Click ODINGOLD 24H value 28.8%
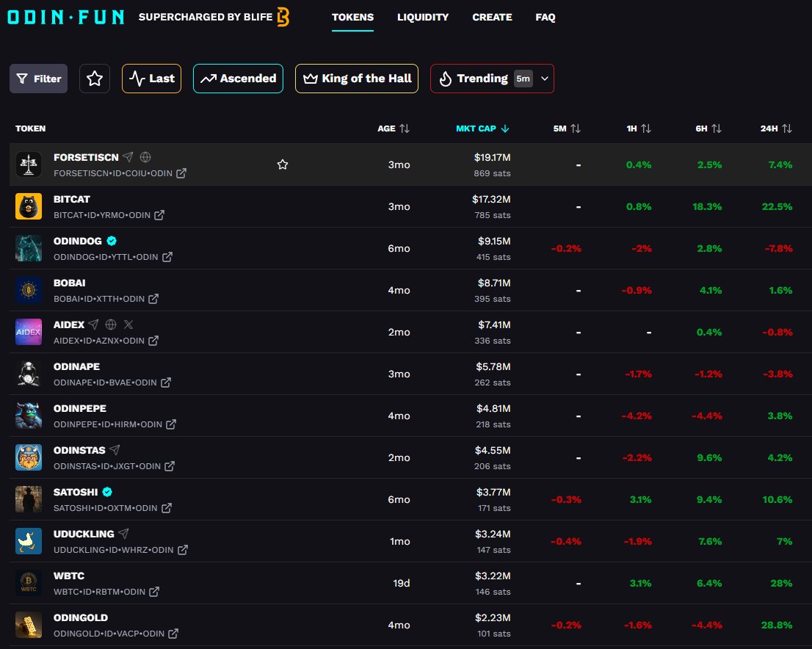812x649 pixels. (776, 626)
